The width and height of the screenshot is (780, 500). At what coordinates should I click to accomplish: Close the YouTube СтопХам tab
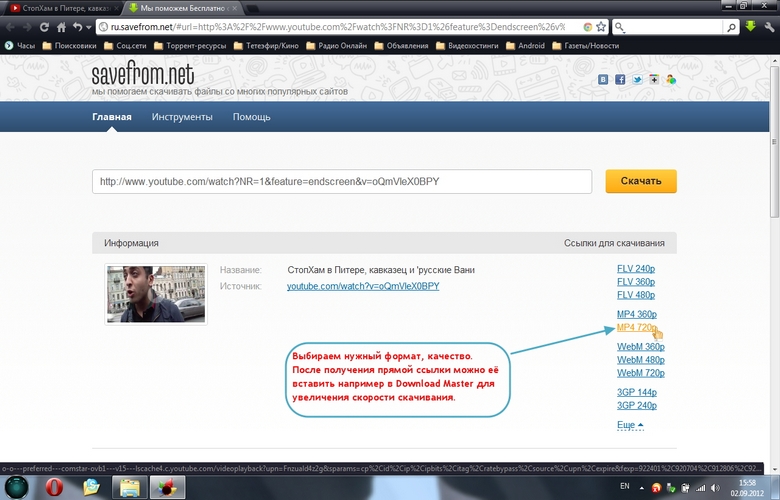117,8
